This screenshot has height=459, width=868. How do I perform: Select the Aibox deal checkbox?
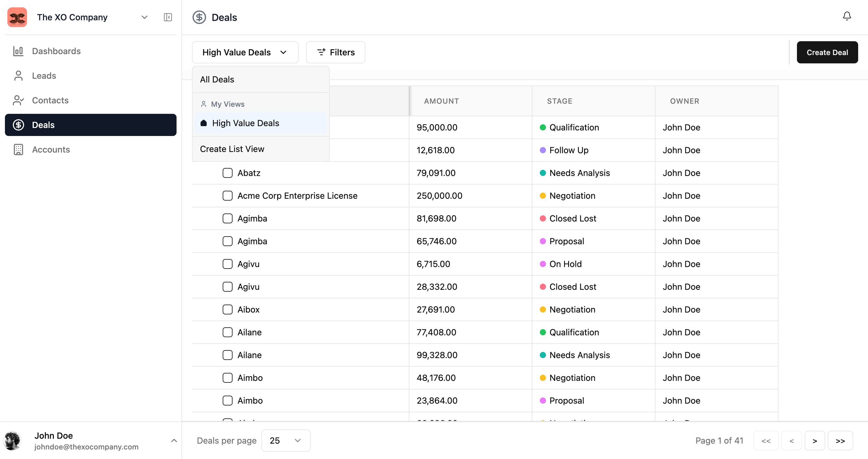[227, 309]
